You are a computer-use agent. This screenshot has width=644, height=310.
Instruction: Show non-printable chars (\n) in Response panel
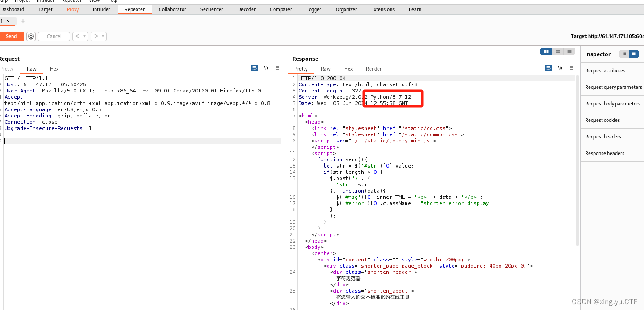pyautogui.click(x=560, y=68)
